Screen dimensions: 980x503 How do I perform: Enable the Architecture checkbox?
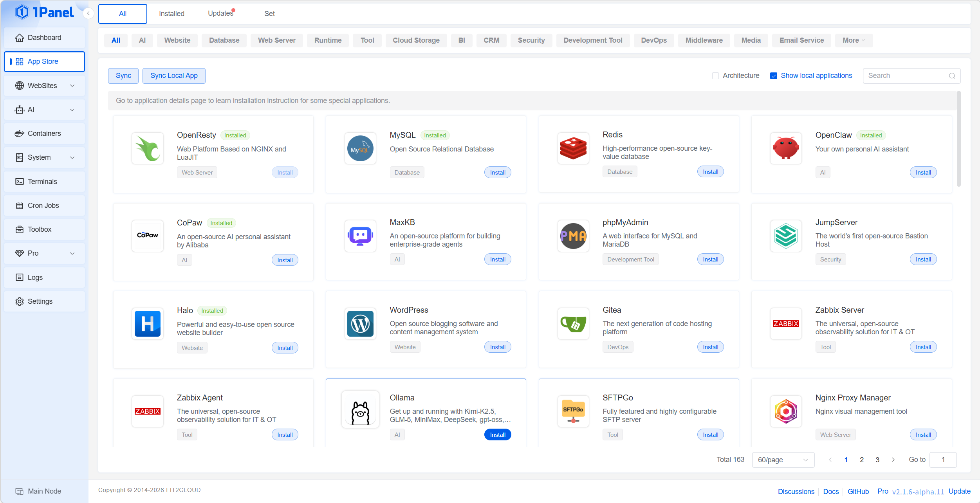coord(715,76)
